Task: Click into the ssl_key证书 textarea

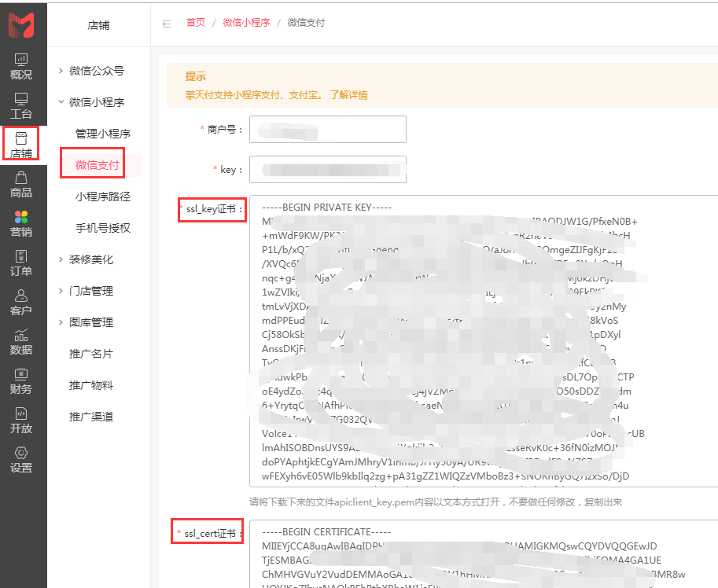Action: pyautogui.click(x=484, y=341)
